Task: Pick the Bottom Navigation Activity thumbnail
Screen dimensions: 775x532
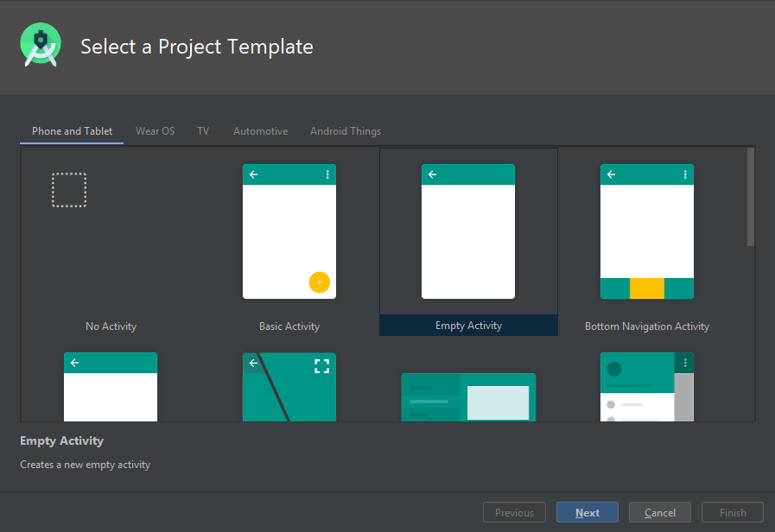Action: click(x=647, y=231)
